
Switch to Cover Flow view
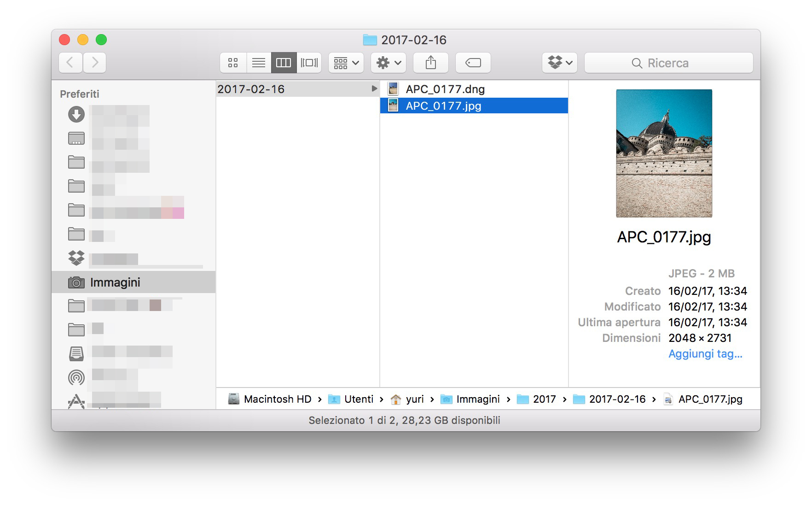pyautogui.click(x=309, y=63)
